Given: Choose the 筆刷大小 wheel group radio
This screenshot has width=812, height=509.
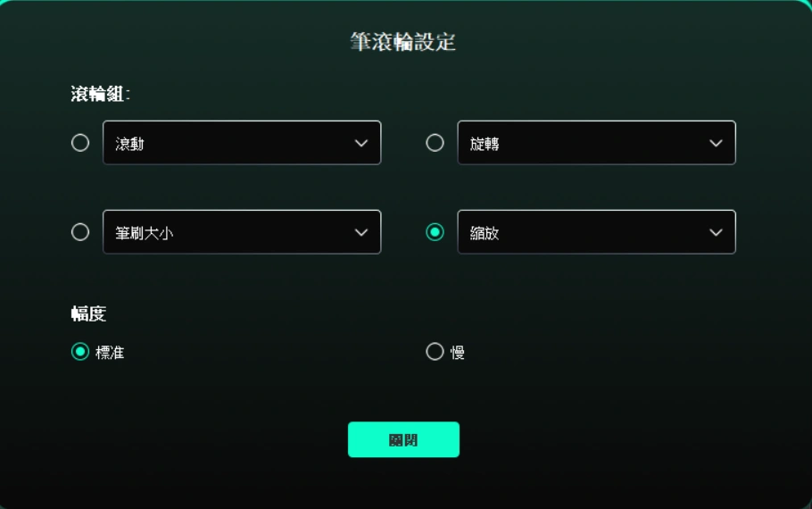Looking at the screenshot, I should pyautogui.click(x=80, y=231).
